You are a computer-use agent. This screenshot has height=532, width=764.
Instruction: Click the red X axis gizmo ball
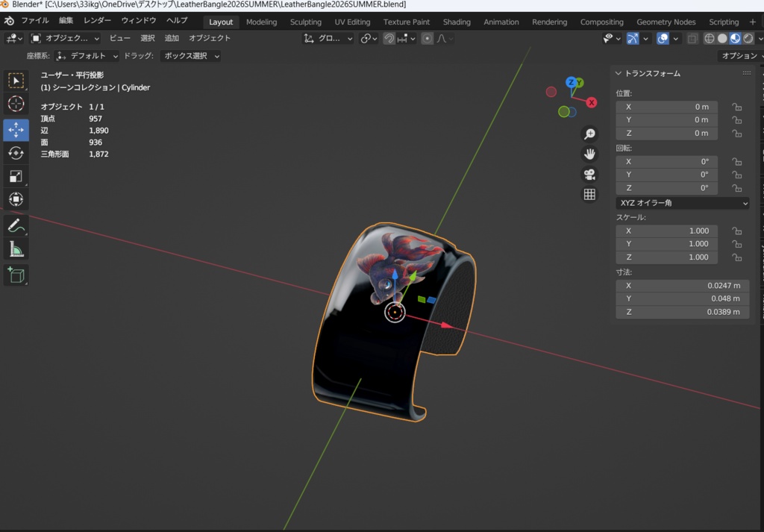coord(591,102)
